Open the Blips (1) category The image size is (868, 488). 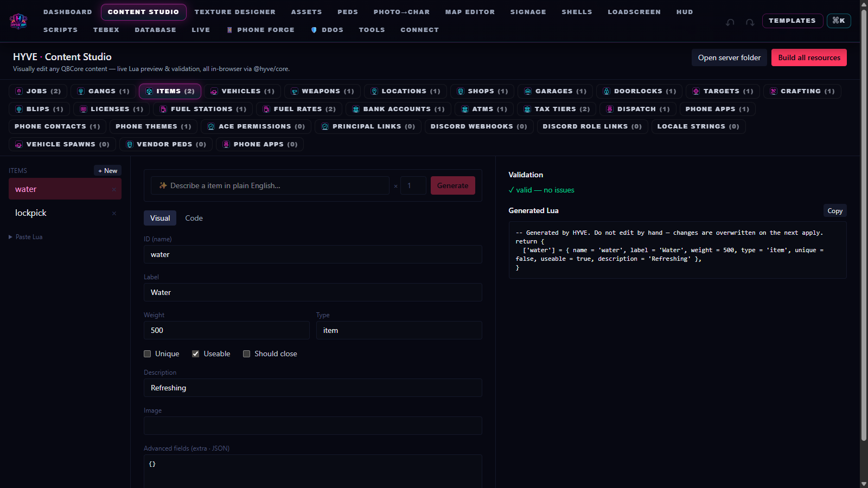(x=39, y=109)
